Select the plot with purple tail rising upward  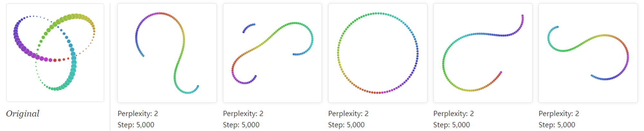(x=483, y=53)
